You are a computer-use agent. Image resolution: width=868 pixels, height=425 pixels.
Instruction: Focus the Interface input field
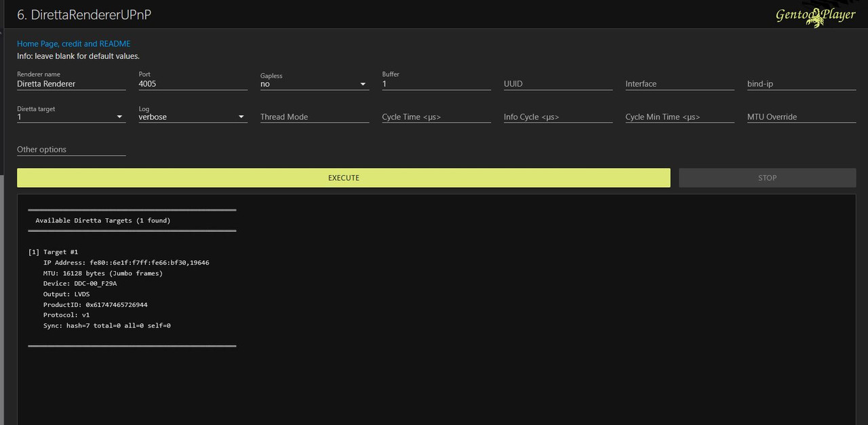[x=679, y=84]
